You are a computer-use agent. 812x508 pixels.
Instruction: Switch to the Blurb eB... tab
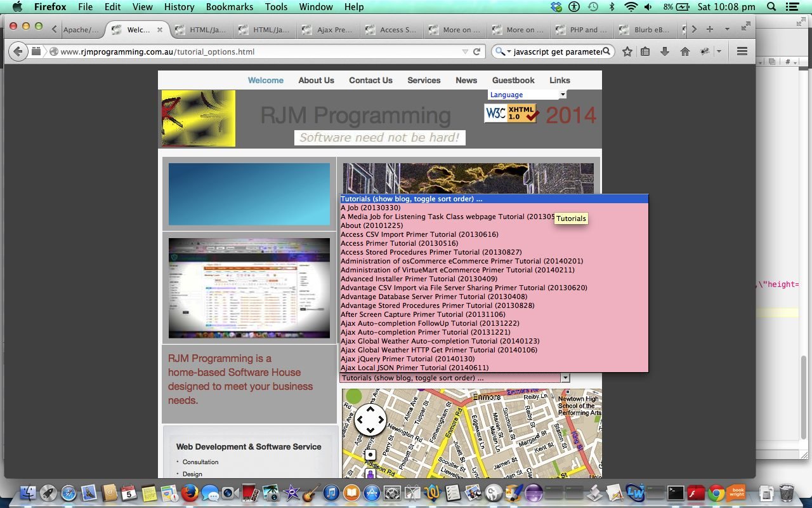pyautogui.click(x=646, y=30)
